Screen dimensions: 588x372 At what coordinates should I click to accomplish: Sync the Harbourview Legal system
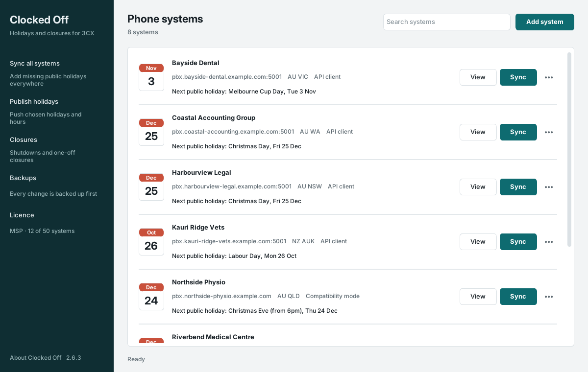tap(518, 187)
